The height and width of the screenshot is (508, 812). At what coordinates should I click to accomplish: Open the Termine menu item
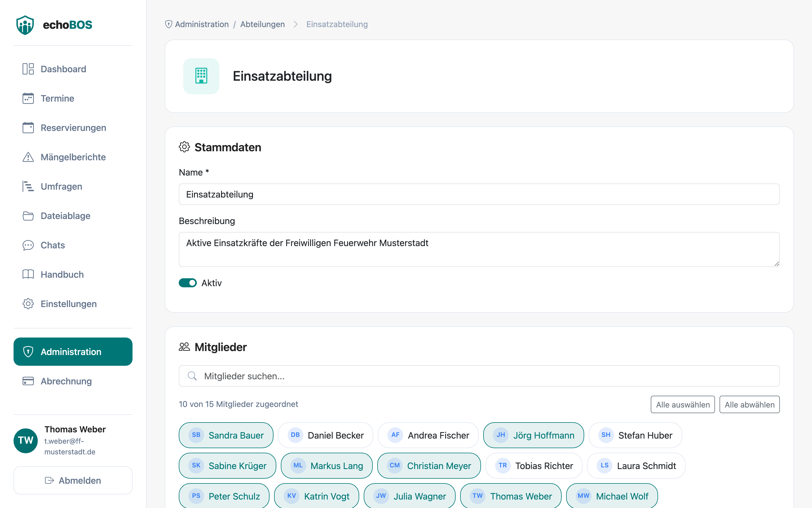tap(73, 98)
